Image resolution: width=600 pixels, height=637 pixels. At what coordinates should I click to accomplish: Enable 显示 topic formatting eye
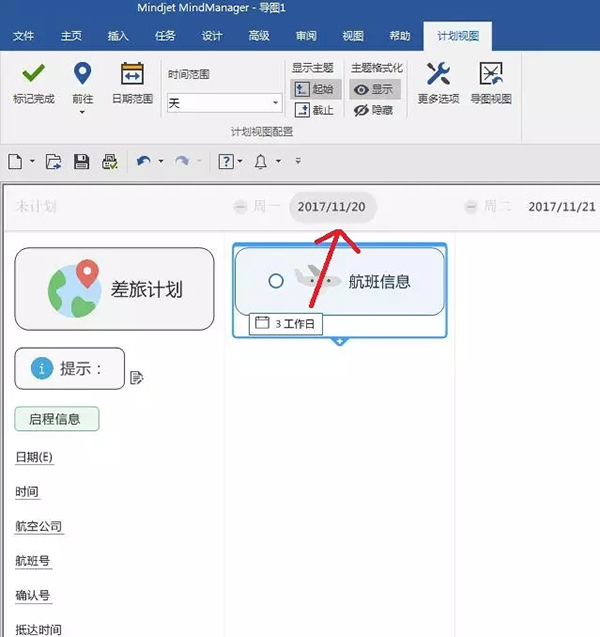(x=375, y=89)
